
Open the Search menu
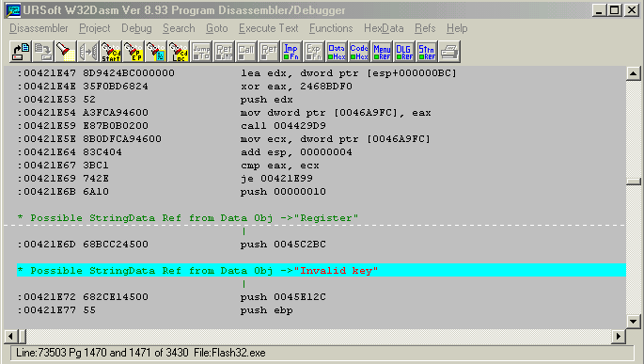pyautogui.click(x=179, y=28)
